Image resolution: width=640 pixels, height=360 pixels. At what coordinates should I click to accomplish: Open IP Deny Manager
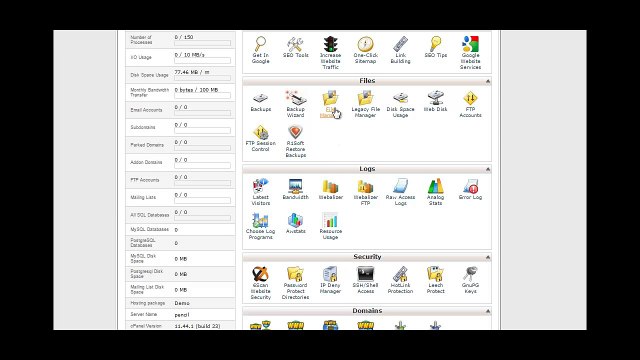(x=330, y=280)
